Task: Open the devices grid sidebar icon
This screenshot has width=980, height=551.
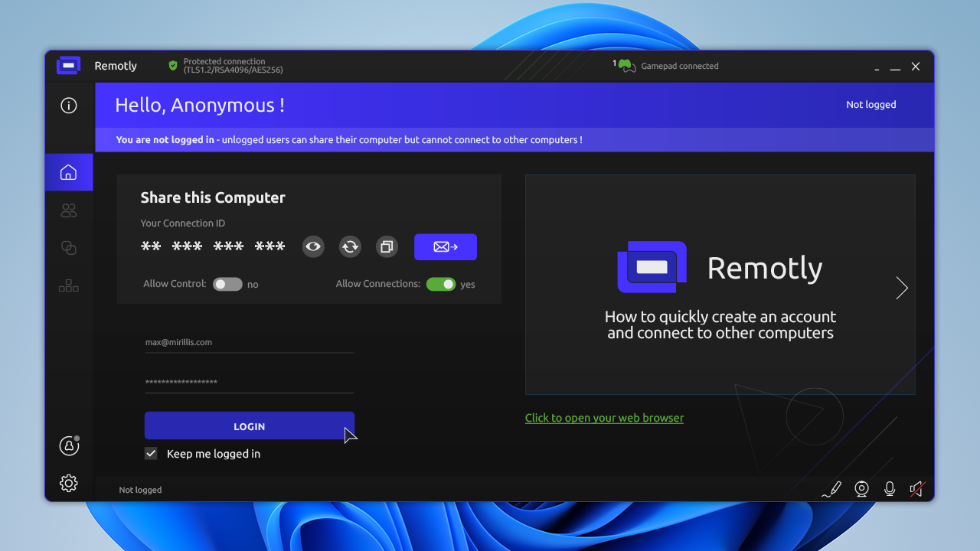Action: click(x=69, y=285)
